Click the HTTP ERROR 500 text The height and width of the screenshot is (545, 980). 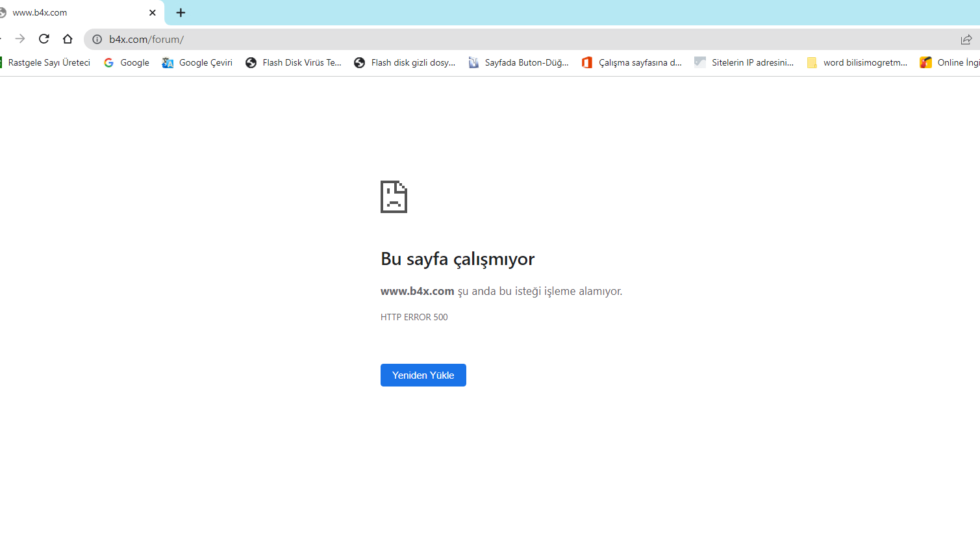414,317
